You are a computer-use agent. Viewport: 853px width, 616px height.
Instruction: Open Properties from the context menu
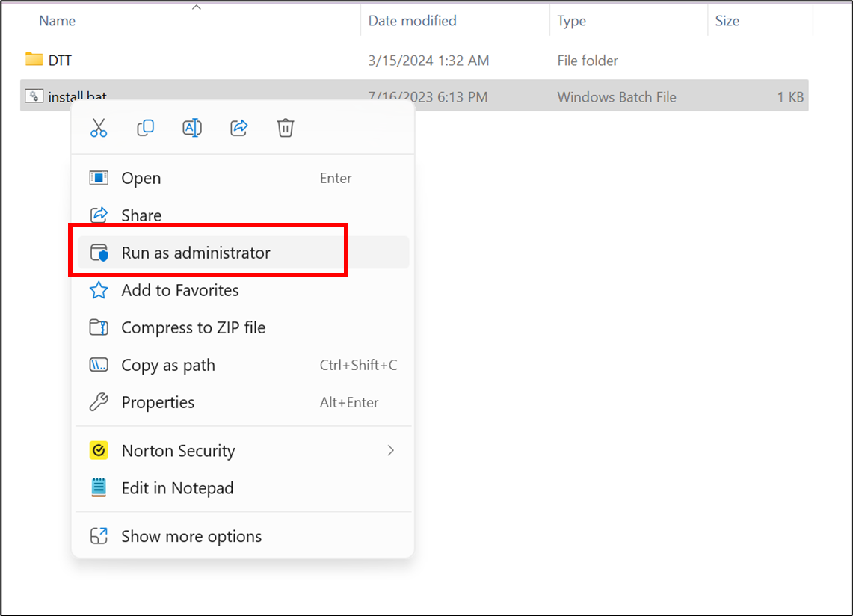pos(158,402)
